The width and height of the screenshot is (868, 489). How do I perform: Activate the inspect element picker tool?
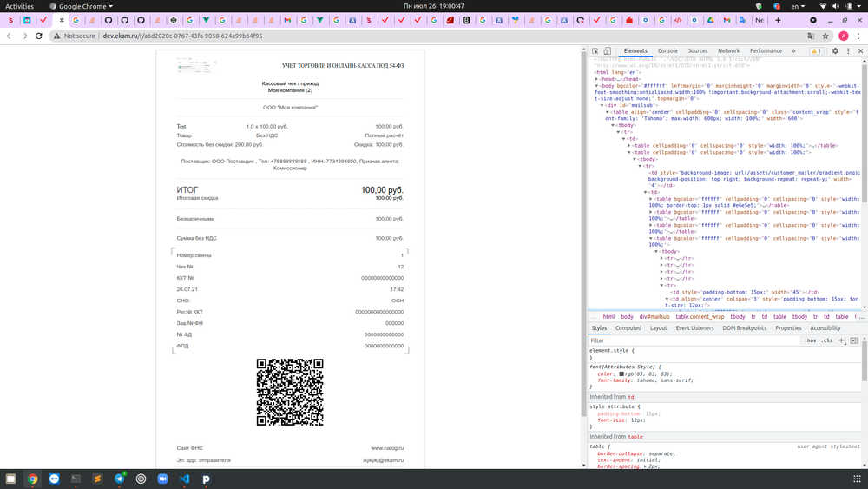595,51
